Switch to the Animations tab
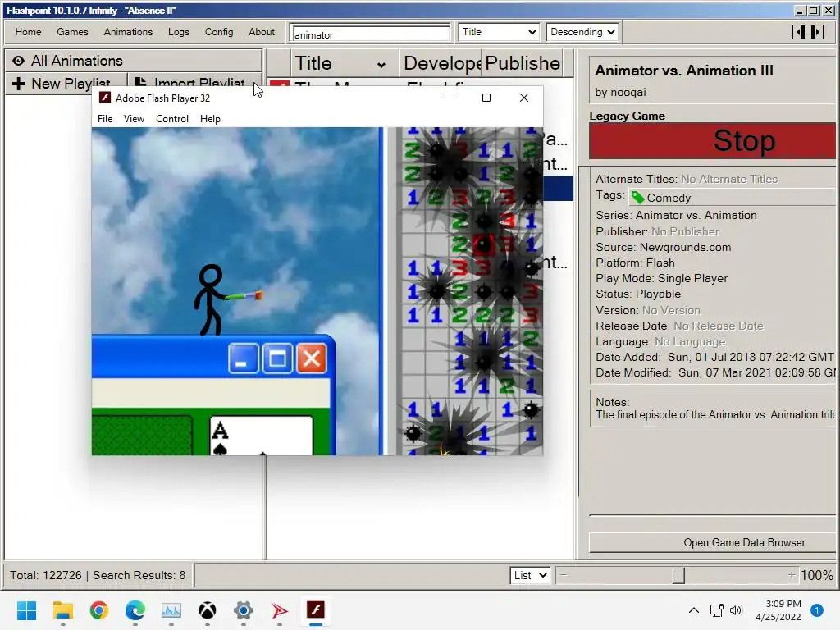 pos(128,32)
